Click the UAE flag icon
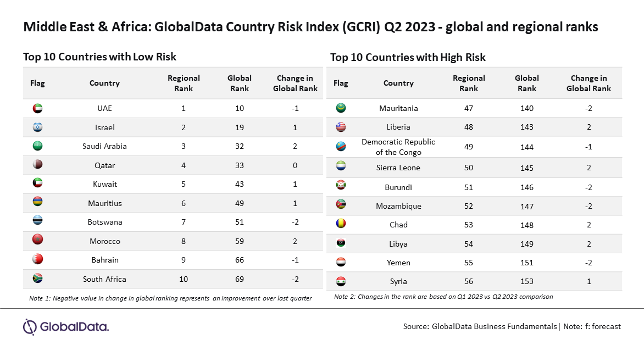 37,108
